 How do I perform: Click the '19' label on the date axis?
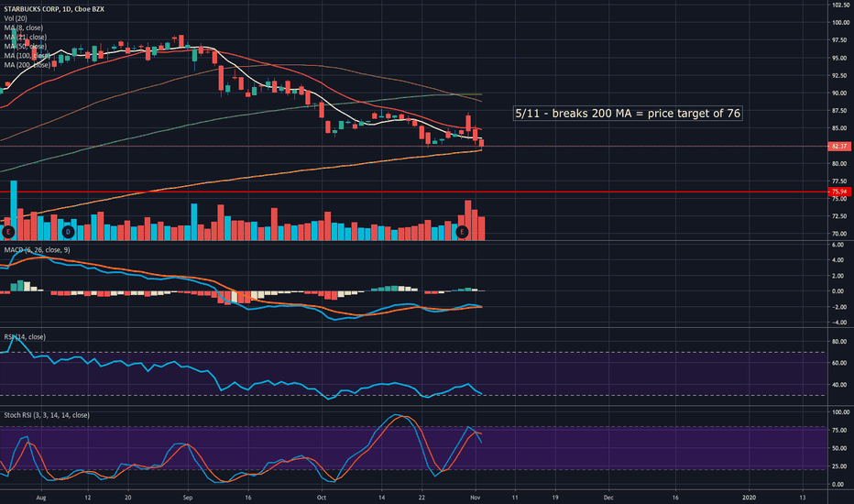pos(555,498)
